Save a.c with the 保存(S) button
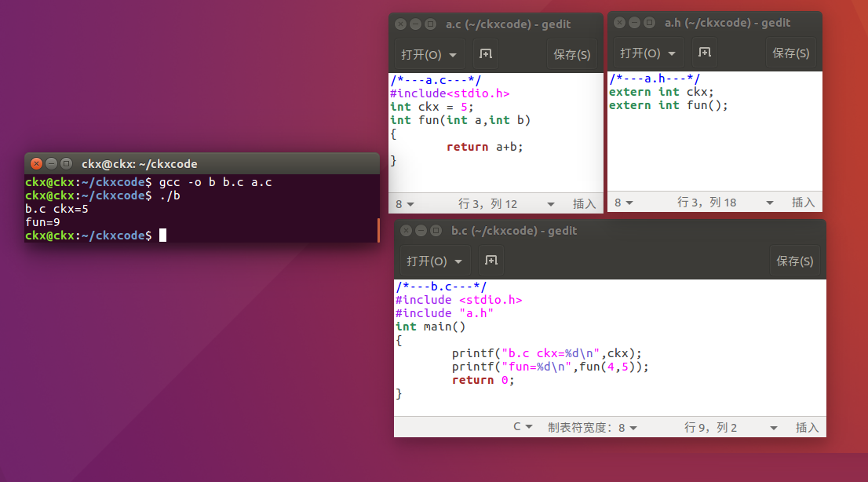The width and height of the screenshot is (868, 482). [571, 55]
